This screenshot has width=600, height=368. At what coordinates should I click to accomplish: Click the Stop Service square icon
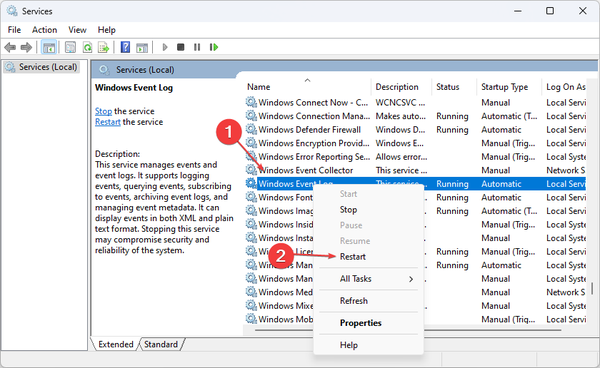[181, 47]
